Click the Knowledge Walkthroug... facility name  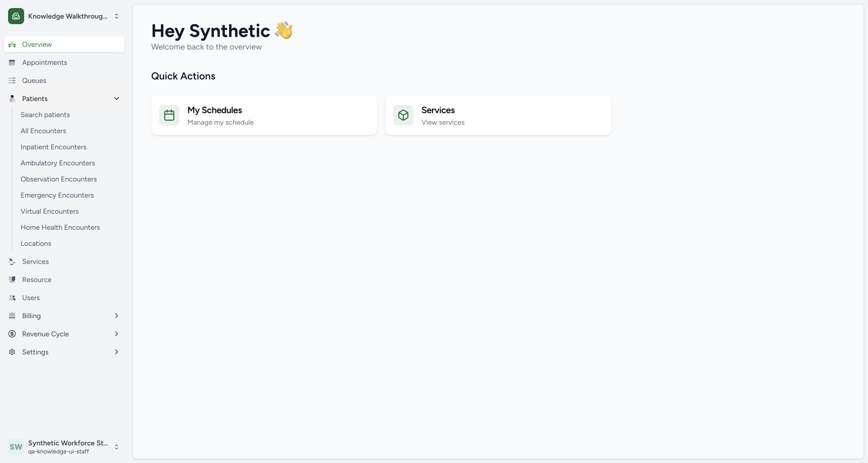tap(68, 16)
